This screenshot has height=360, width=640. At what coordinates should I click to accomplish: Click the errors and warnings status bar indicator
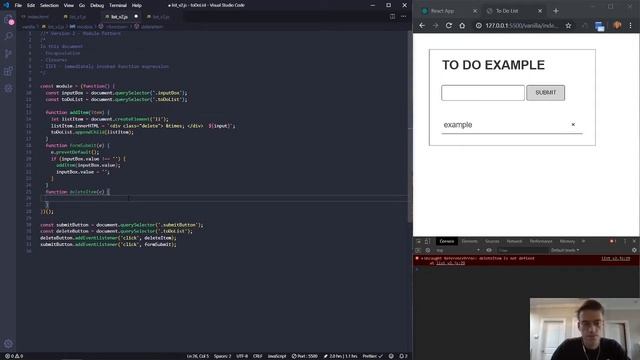click(14, 356)
